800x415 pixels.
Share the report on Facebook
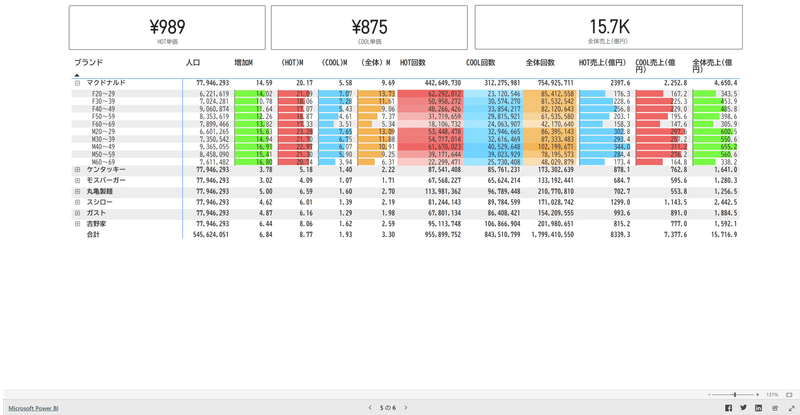(728, 408)
